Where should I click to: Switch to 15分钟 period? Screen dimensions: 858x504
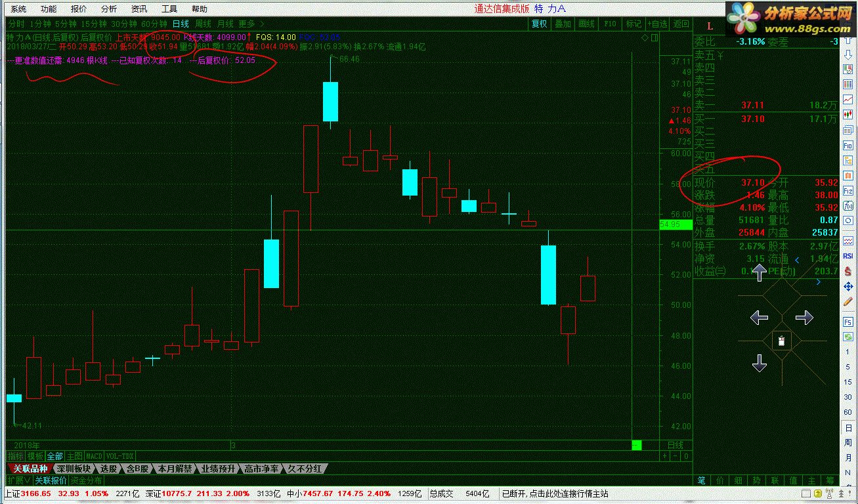pyautogui.click(x=95, y=24)
